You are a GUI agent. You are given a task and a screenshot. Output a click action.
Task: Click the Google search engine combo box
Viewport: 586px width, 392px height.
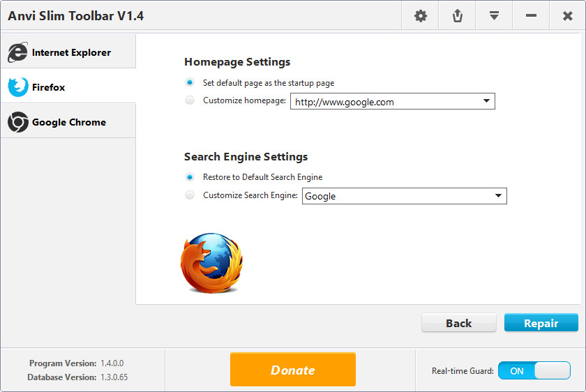tap(405, 196)
